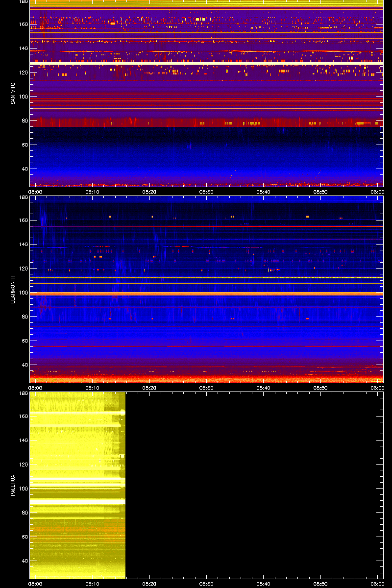Click the 05:00 tick label below Learmonth plot
The height and width of the screenshot is (588, 392).
click(35, 388)
